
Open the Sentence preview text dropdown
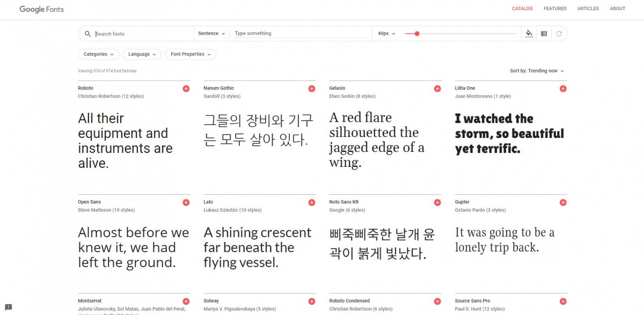point(211,34)
